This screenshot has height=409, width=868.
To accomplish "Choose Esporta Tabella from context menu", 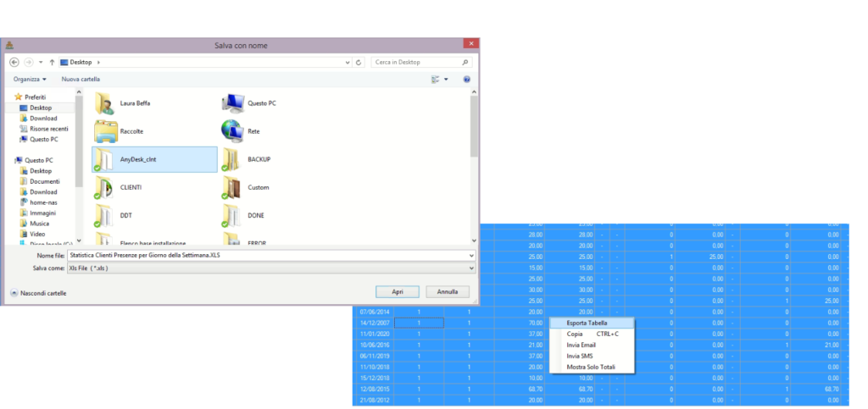I will coord(587,323).
